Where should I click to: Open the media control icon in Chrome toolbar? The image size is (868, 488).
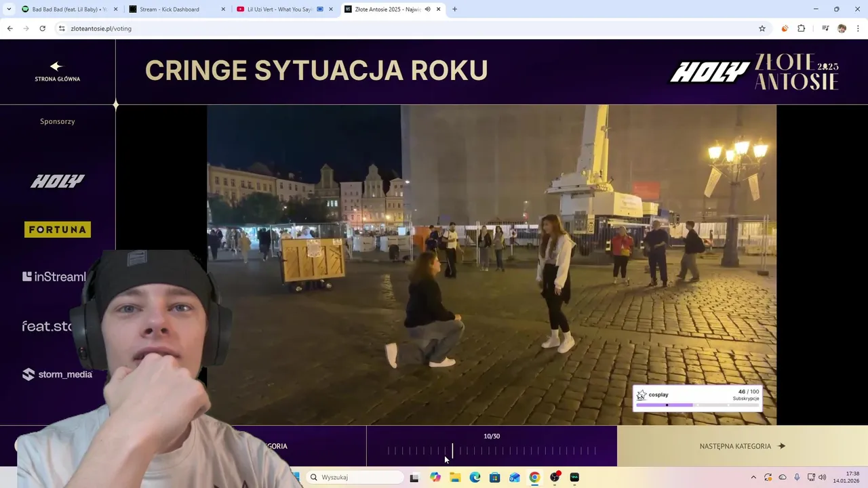(825, 28)
